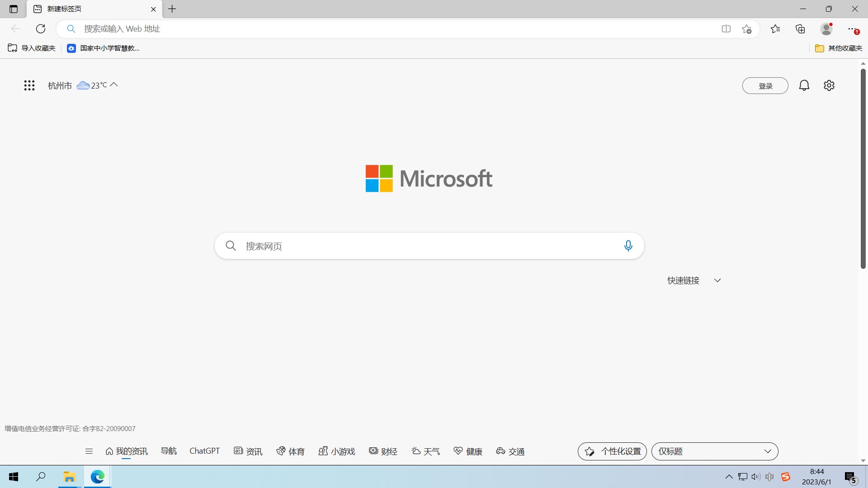
Task: Open 个性化设置 button
Action: 612,451
